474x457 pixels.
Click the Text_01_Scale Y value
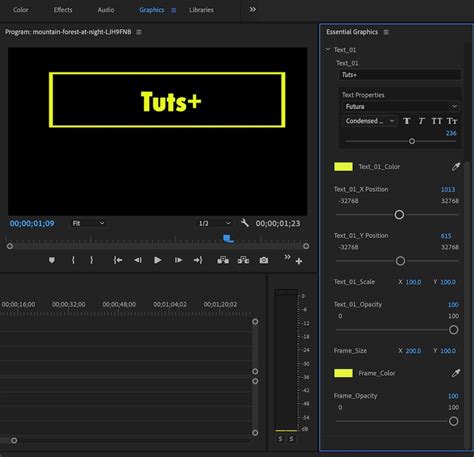pos(448,282)
